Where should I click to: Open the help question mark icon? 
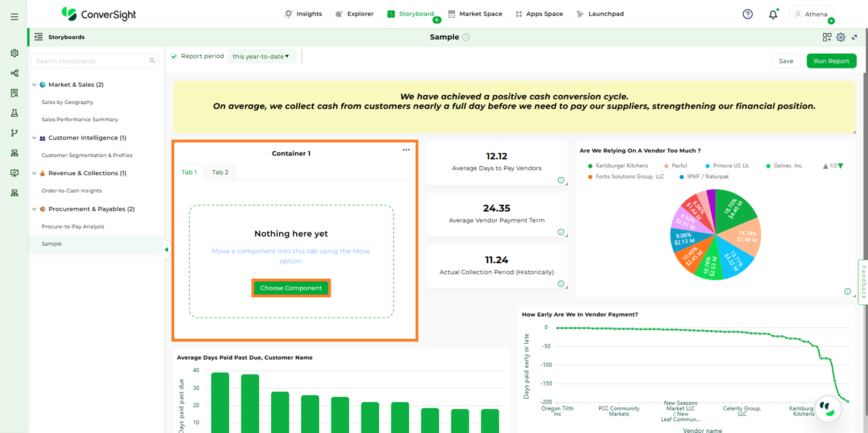(748, 14)
